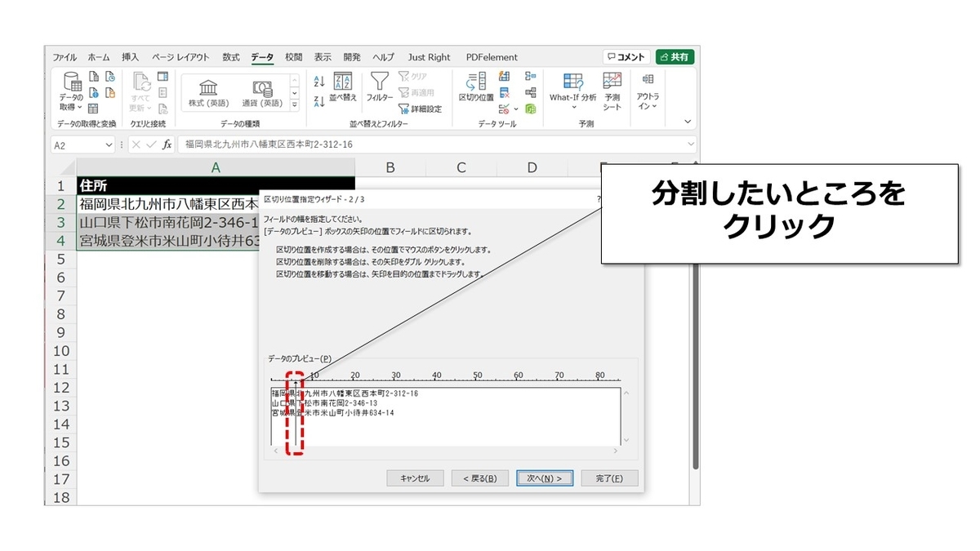Click the 完了(F) button
This screenshot has height=551, width=980.
coord(609,478)
